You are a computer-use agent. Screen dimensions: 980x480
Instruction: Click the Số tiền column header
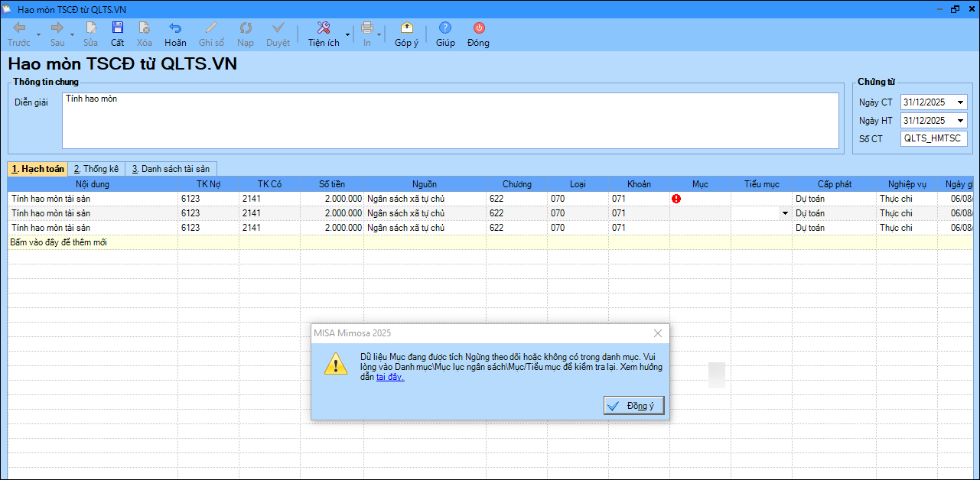pyautogui.click(x=333, y=184)
